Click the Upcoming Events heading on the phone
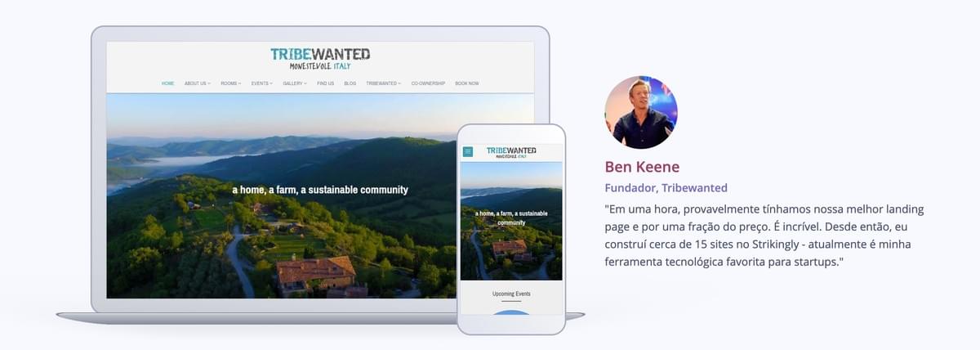 (511, 294)
